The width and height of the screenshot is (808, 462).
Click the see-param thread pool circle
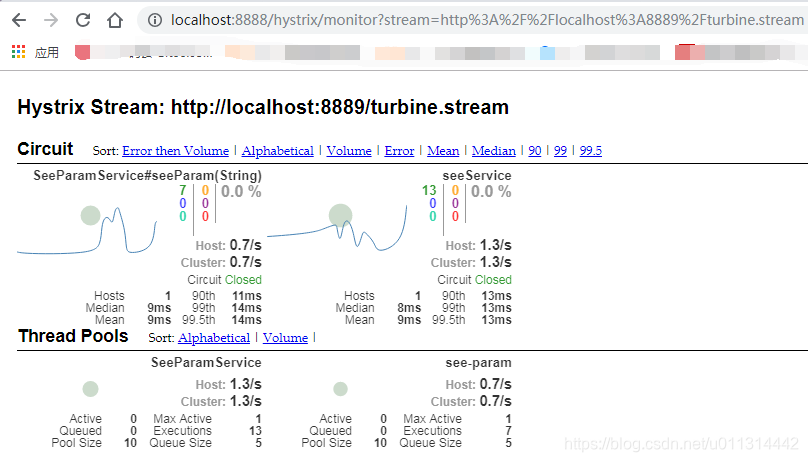[341, 389]
